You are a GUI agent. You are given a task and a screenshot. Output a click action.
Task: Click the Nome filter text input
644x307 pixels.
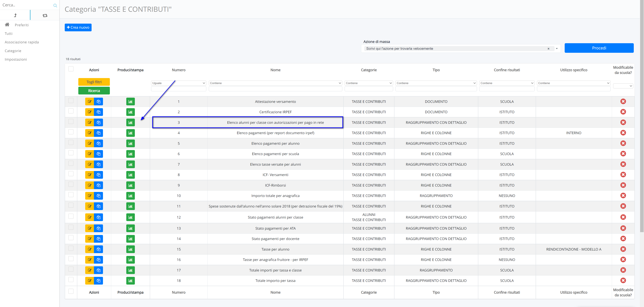tap(275, 89)
